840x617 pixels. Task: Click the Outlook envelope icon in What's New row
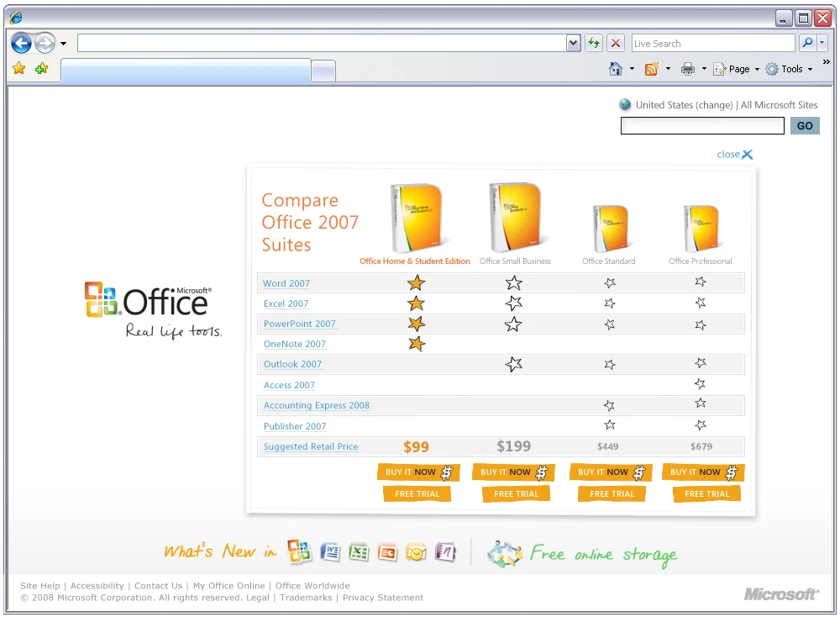click(x=416, y=551)
